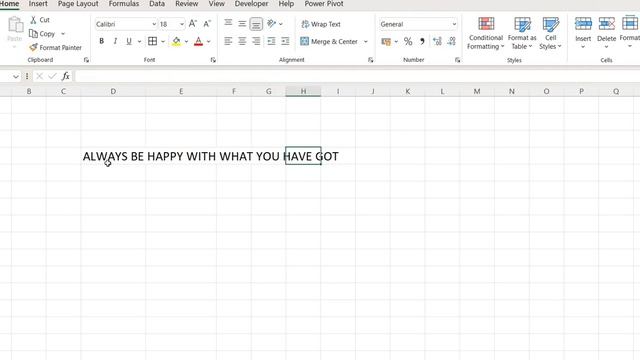Apply Comma Style
Screen dimensions: 640x360
(x=422, y=41)
